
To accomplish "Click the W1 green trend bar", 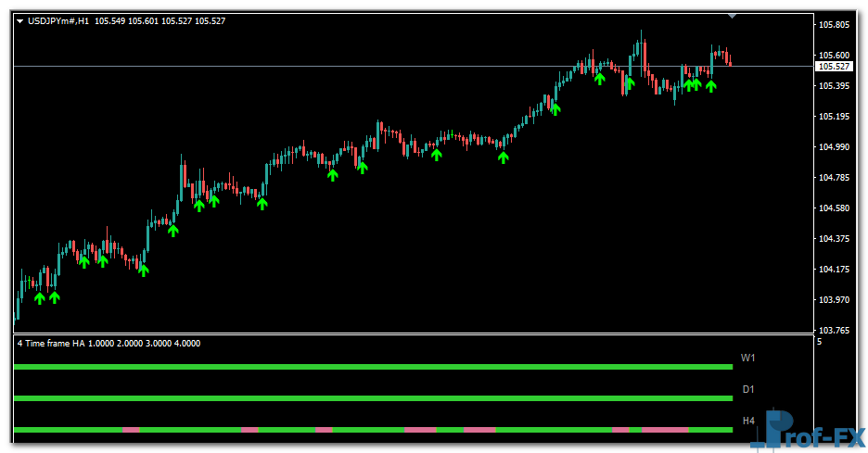I will [371, 368].
